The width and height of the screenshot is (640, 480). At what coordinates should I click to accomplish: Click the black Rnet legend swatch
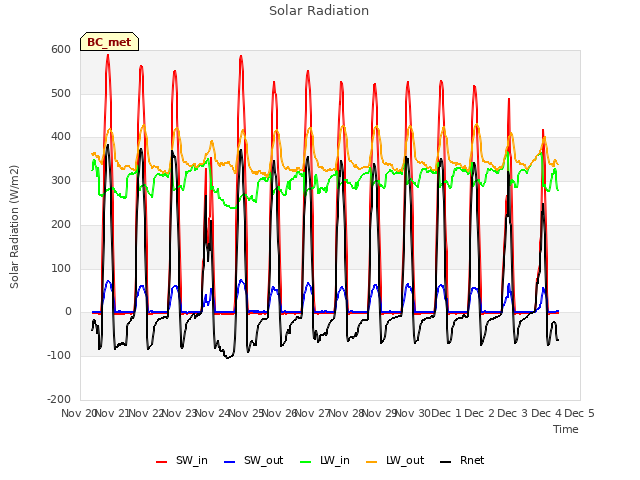pyautogui.click(x=446, y=462)
